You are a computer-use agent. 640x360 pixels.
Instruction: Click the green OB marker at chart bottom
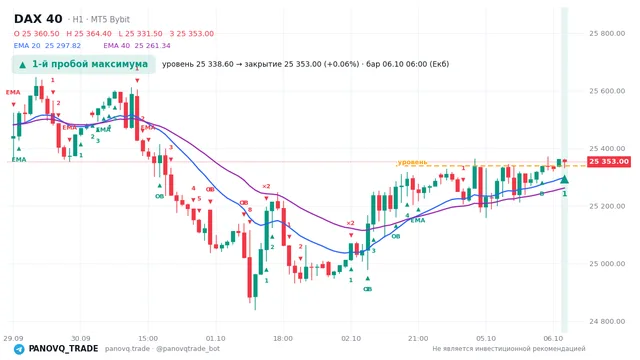367,289
